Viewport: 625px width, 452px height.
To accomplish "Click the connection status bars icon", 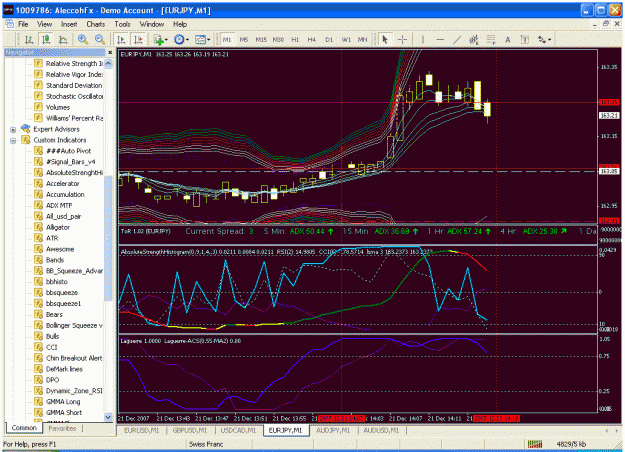I will point(535,444).
